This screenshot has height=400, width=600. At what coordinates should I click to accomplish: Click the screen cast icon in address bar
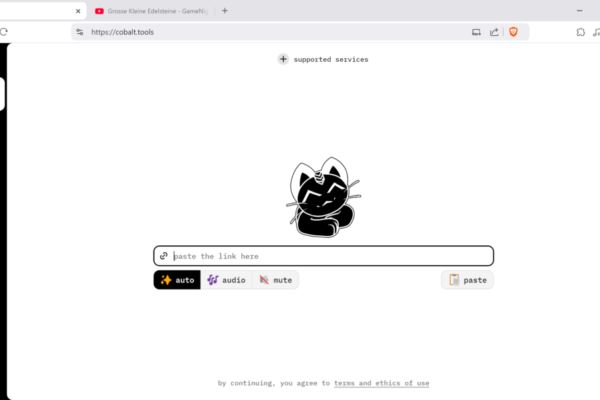click(476, 32)
